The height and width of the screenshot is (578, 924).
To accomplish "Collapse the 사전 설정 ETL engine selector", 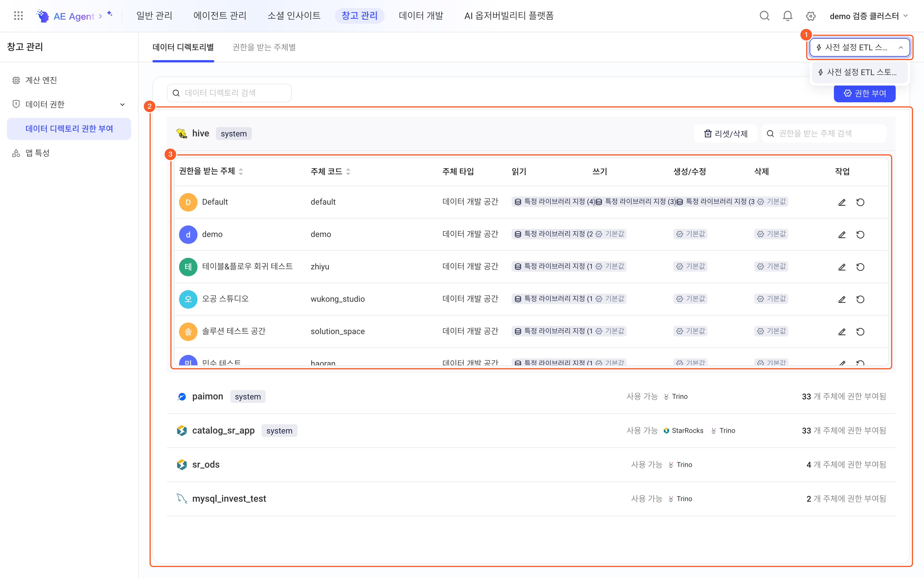I will click(860, 47).
